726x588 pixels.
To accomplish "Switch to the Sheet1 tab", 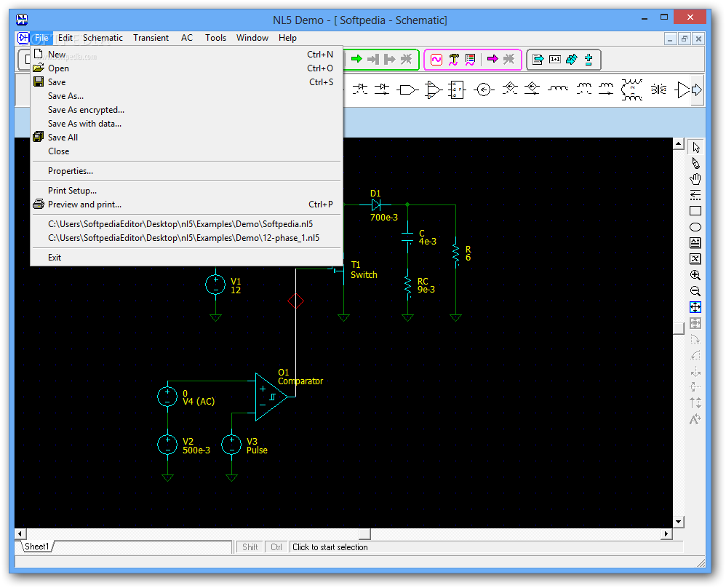I will [x=37, y=547].
